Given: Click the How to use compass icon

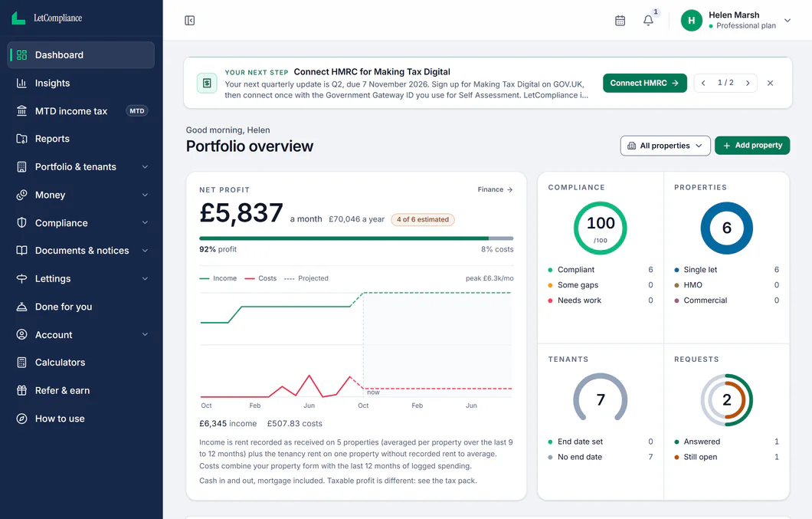Looking at the screenshot, I should point(21,419).
